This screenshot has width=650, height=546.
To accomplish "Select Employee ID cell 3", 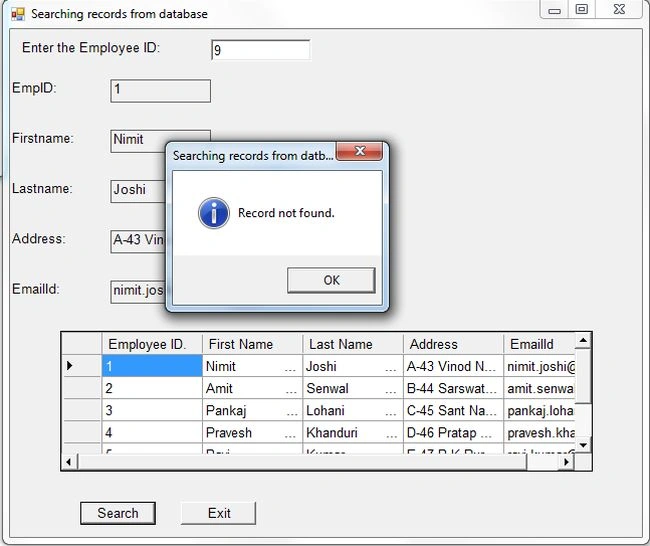I will (x=152, y=410).
